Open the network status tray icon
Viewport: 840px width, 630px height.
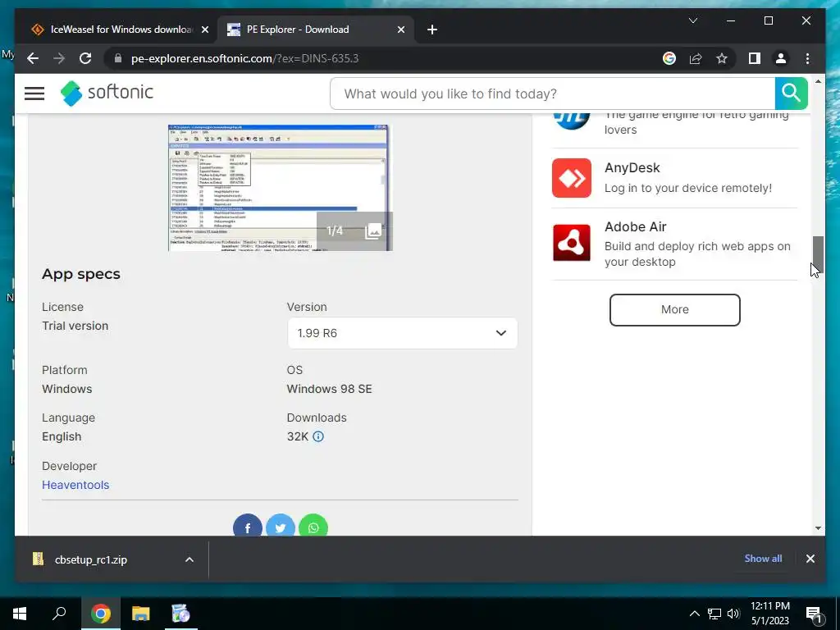[714, 614]
